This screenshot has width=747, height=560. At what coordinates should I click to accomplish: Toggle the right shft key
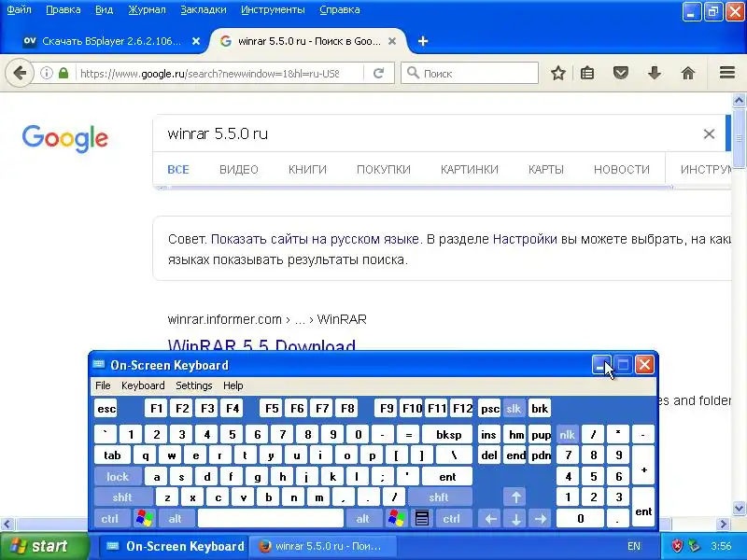point(439,497)
